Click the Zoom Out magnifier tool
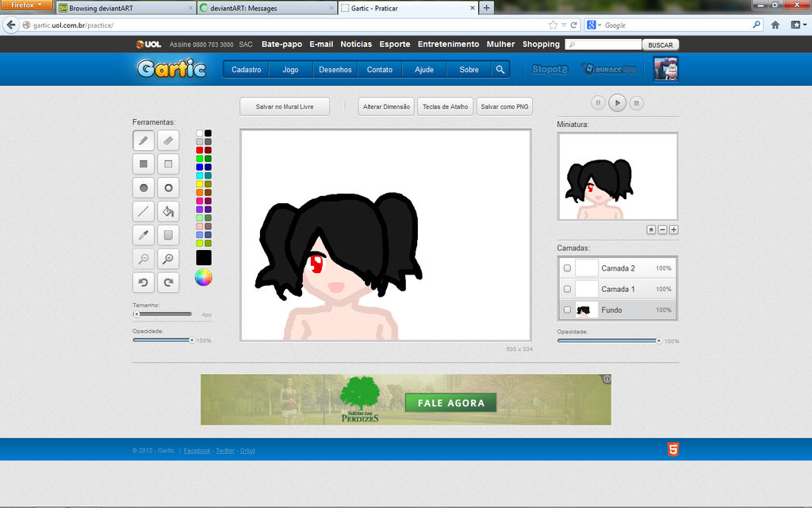The width and height of the screenshot is (812, 508). (x=144, y=259)
